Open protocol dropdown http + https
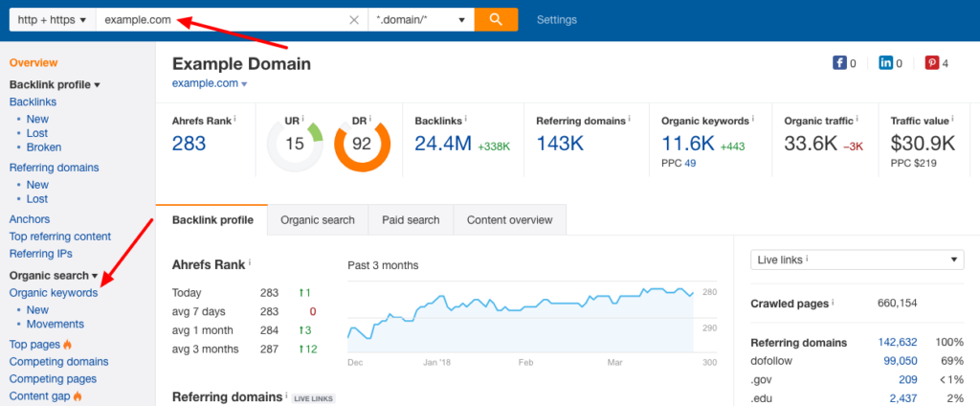This screenshot has height=406, width=980. pyautogui.click(x=52, y=20)
